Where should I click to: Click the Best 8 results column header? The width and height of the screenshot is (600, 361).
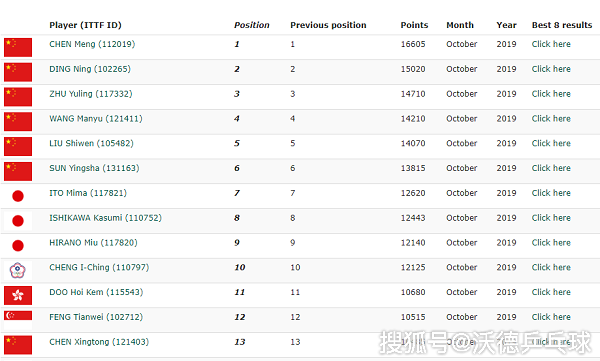tap(562, 25)
